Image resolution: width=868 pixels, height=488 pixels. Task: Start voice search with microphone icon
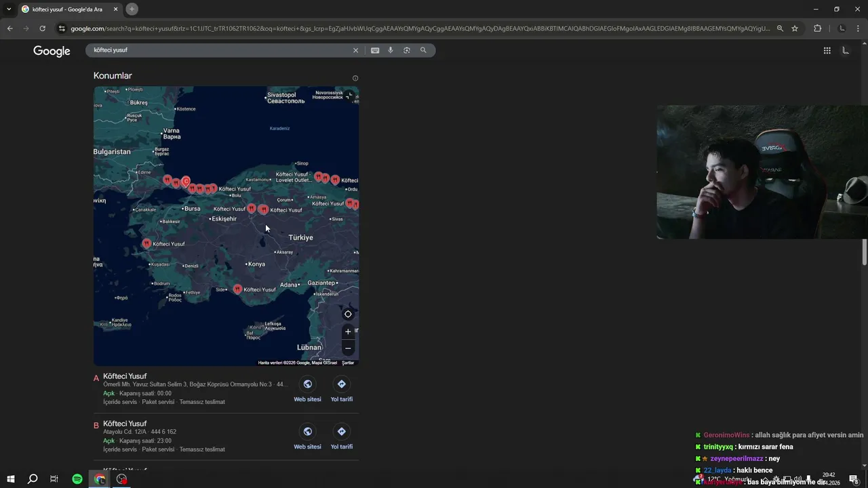[x=391, y=50]
